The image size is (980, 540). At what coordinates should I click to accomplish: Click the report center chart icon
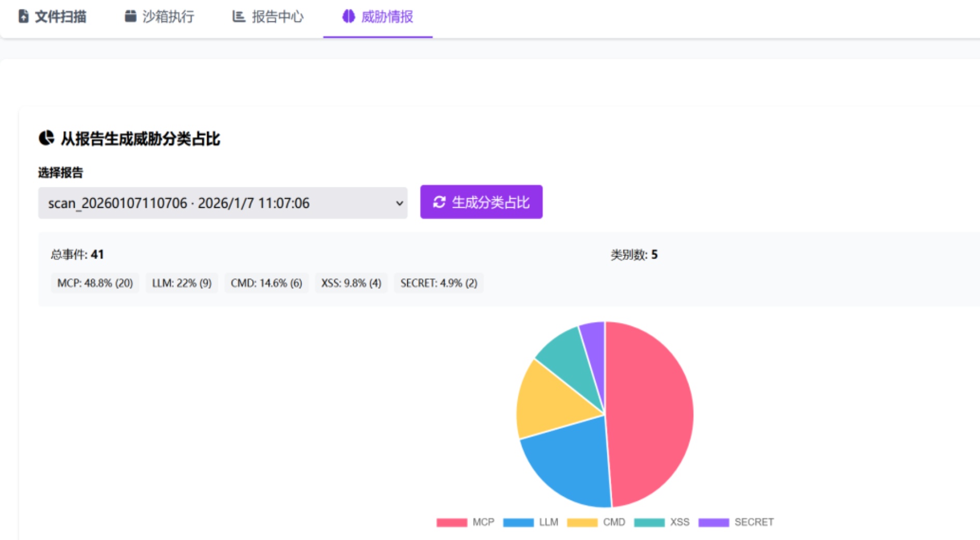tap(238, 17)
